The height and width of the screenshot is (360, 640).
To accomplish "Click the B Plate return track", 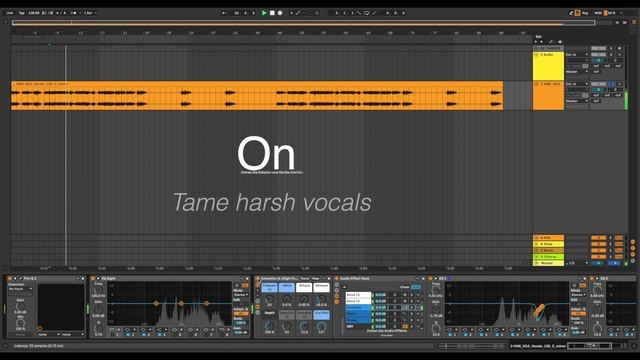I will [548, 244].
